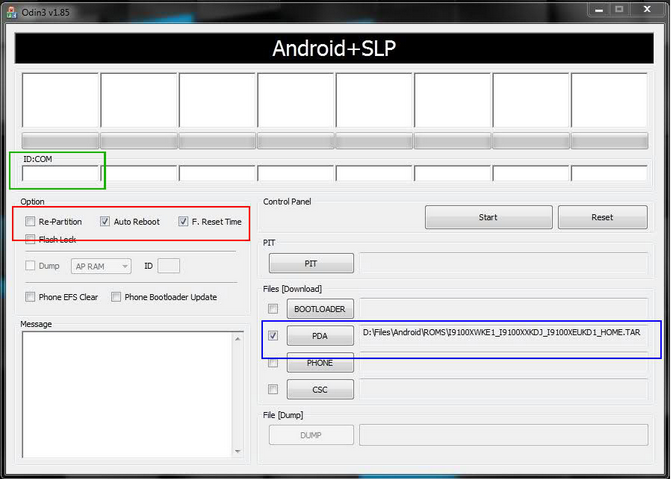The height and width of the screenshot is (479, 671).
Task: Uncheck the Auto Reboot option
Action: click(x=105, y=221)
